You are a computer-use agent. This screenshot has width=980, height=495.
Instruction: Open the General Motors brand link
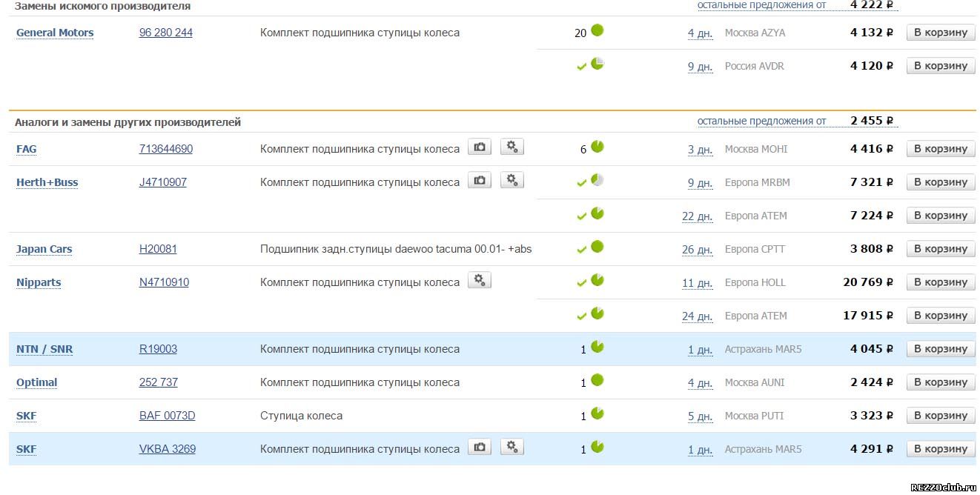[x=55, y=33]
